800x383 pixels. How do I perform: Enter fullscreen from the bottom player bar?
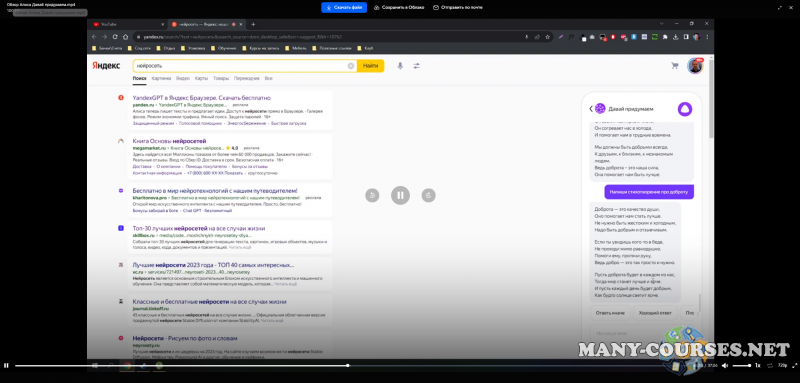click(x=793, y=365)
